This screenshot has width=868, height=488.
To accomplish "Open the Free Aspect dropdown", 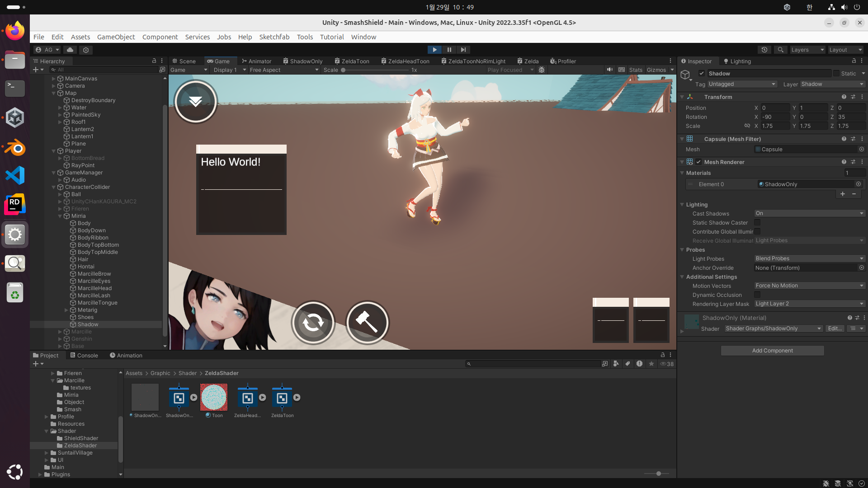I will (284, 70).
